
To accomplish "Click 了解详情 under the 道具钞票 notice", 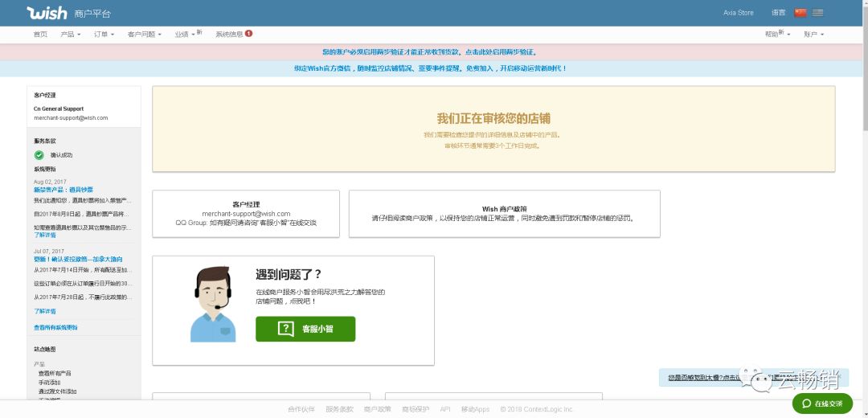I will (x=45, y=236).
